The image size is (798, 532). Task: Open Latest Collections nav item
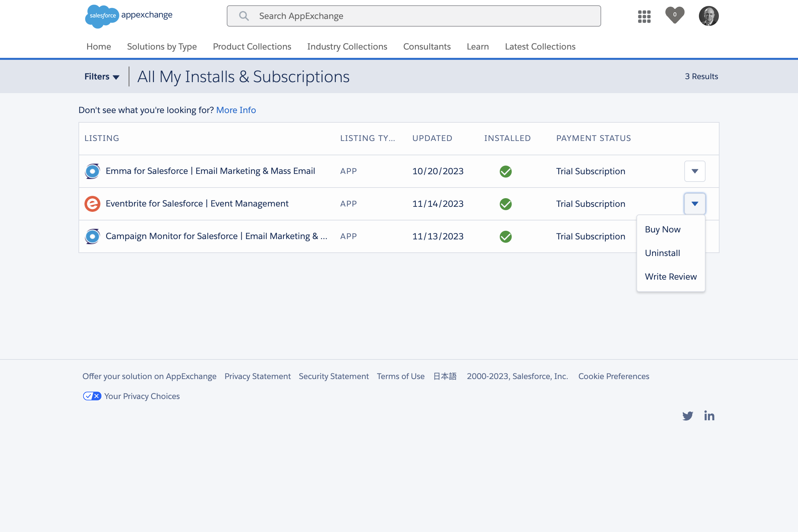pos(540,47)
